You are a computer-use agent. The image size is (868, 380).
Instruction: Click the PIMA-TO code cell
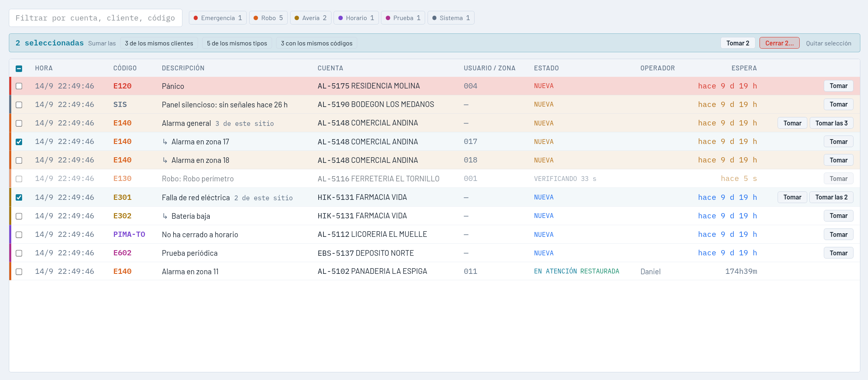(x=129, y=234)
